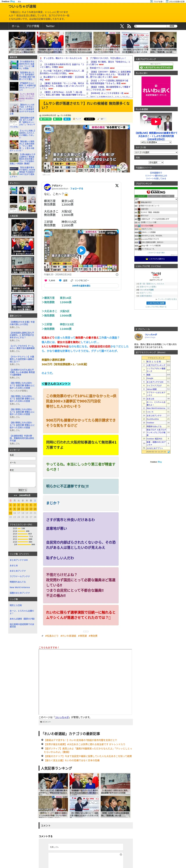
Task: Open the New World Antenna link
Action: point(20,587)
